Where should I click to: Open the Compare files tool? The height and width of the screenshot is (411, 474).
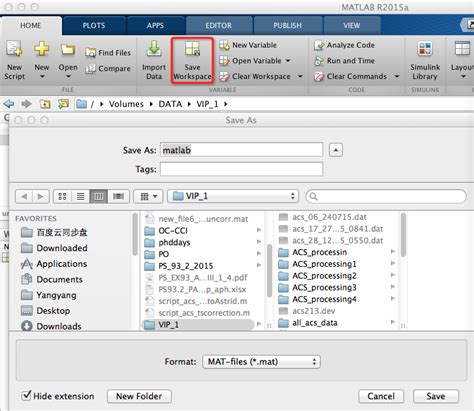[x=108, y=69]
